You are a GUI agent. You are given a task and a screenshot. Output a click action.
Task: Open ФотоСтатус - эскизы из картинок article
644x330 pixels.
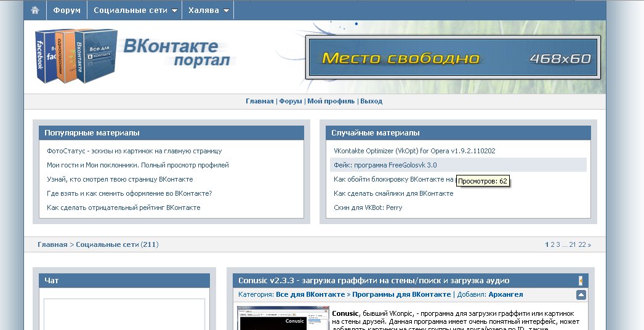point(134,151)
